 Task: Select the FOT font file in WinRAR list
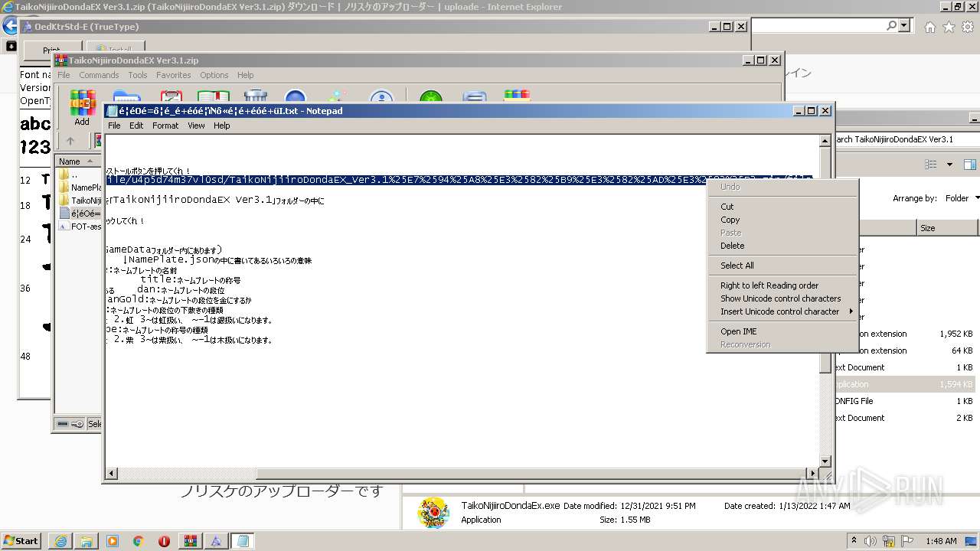tap(80, 227)
